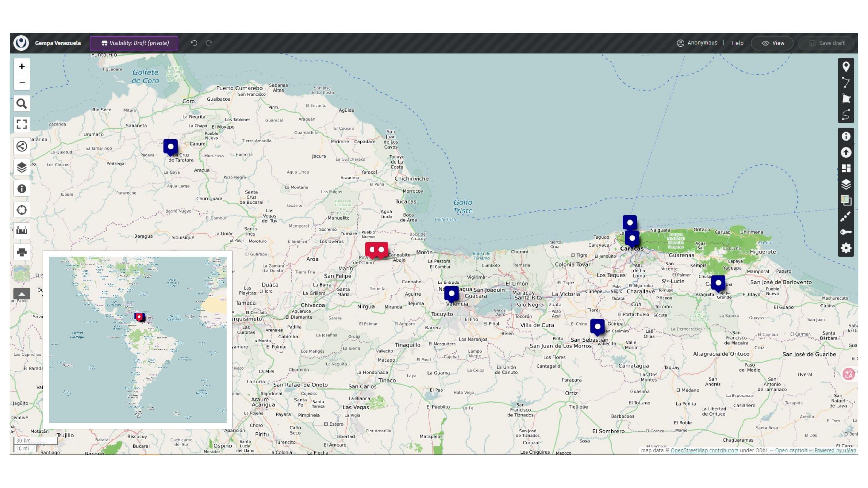The height and width of the screenshot is (488, 868).
Task: Open the About map info on left toolbar
Action: point(21,189)
